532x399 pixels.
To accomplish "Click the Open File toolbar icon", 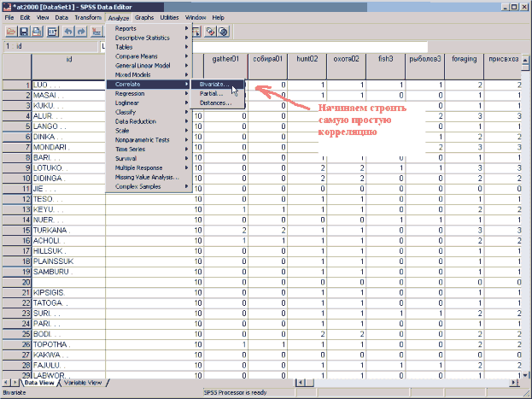I will pyautogui.click(x=11, y=31).
